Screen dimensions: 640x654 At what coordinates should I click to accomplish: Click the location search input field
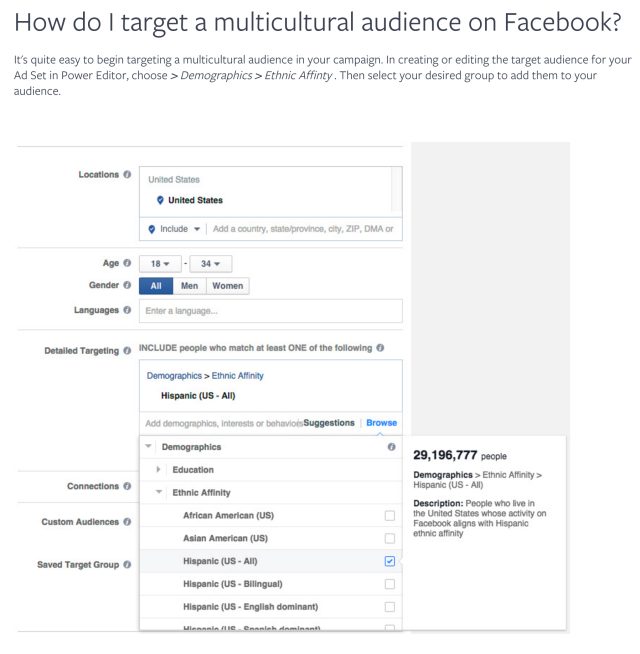point(303,229)
